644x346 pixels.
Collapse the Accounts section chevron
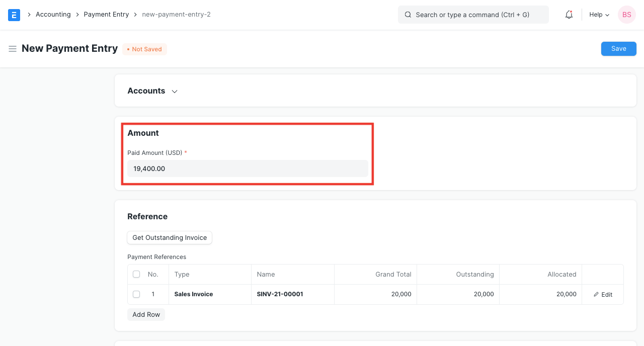pos(174,92)
